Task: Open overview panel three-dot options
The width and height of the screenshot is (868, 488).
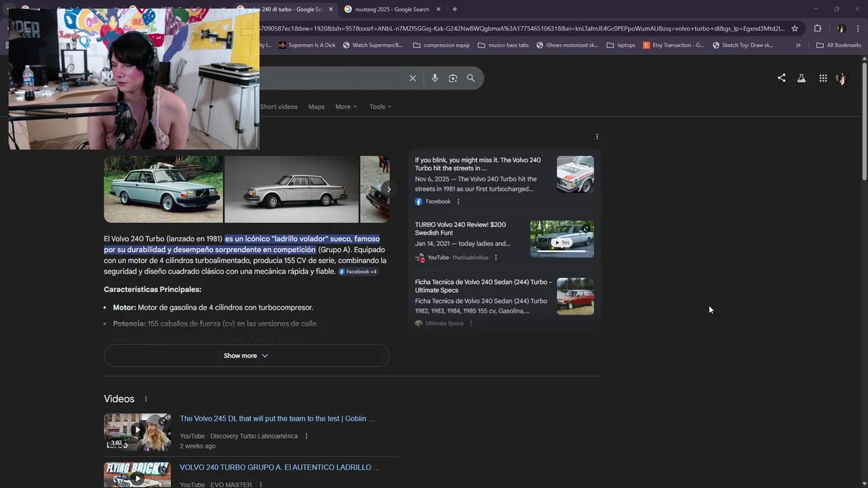Action: [597, 137]
